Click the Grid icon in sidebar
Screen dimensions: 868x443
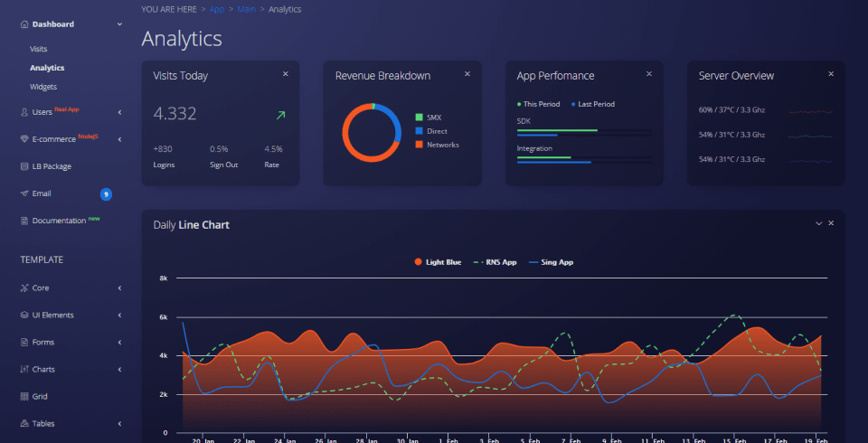24,396
